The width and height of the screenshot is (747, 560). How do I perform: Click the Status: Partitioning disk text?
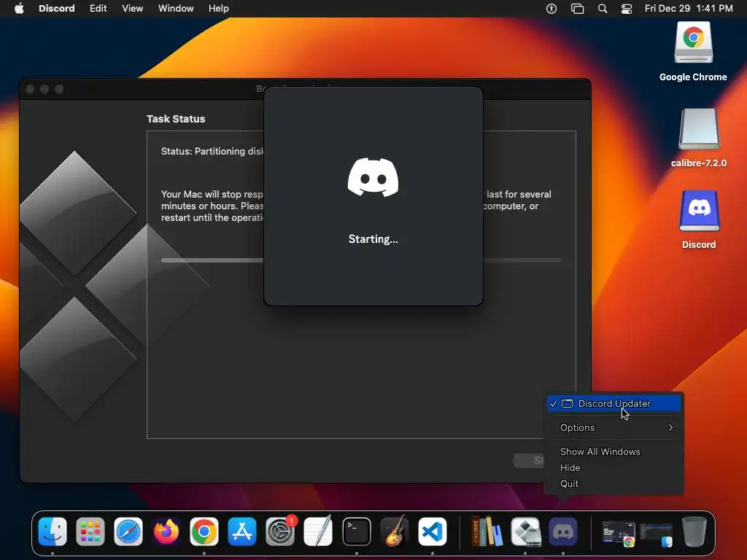point(212,152)
